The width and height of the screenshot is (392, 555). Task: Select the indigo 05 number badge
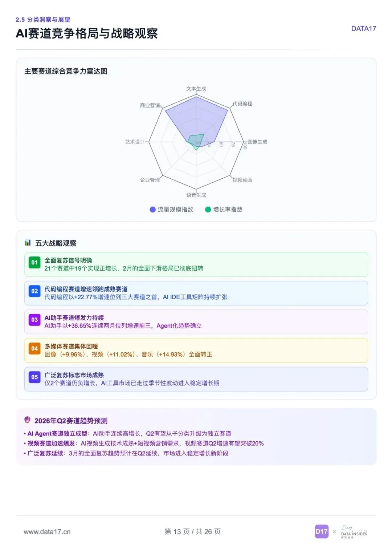(34, 377)
